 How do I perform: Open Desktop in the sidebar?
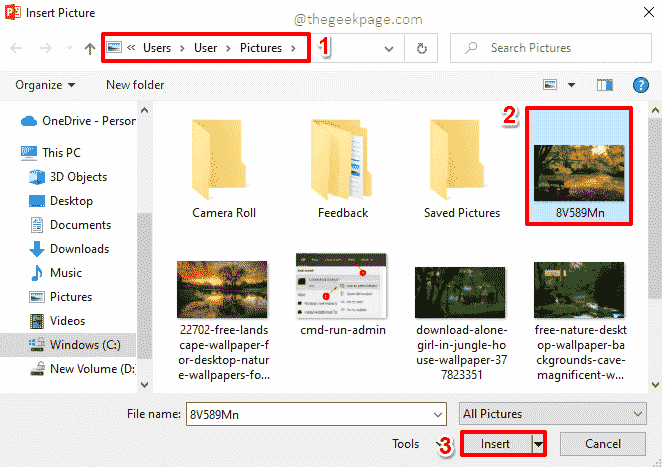(x=61, y=201)
